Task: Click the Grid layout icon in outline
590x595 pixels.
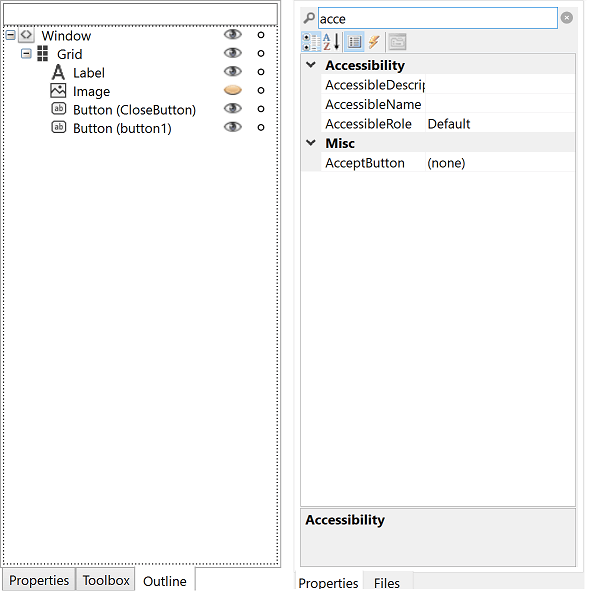Action: coord(42,54)
